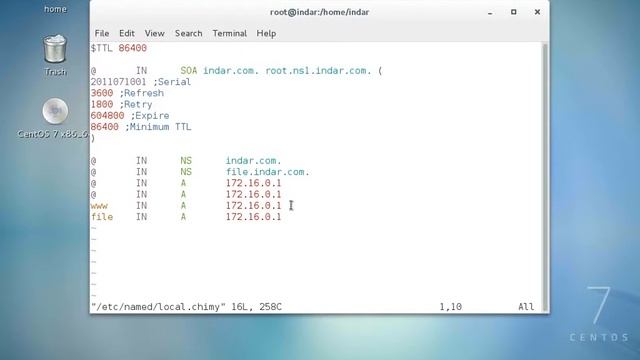Click the file record name
The width and height of the screenshot is (640, 360).
pyautogui.click(x=102, y=217)
